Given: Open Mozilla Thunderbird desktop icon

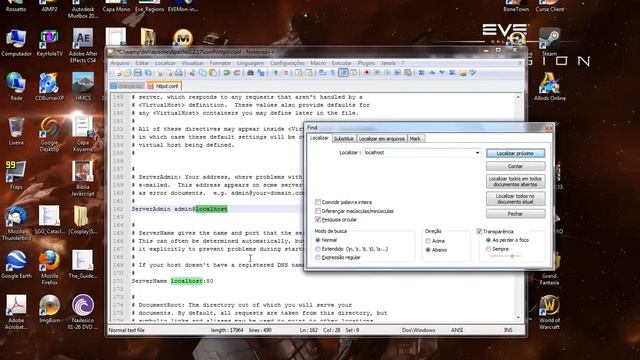Looking at the screenshot, I should coord(16,223).
